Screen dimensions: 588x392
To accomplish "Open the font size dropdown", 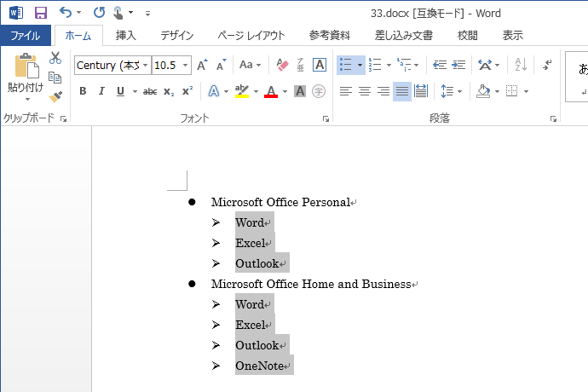I will (x=185, y=66).
